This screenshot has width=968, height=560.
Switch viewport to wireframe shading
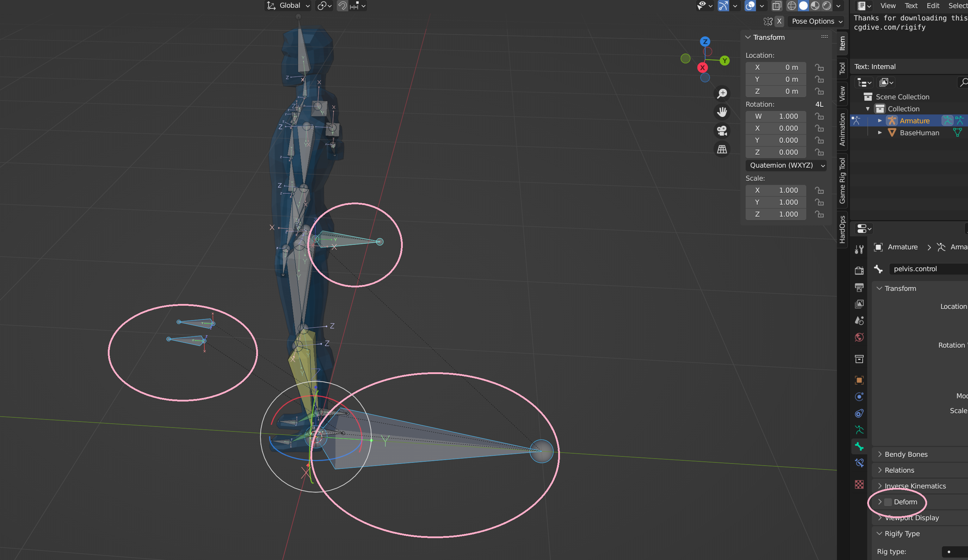791,6
